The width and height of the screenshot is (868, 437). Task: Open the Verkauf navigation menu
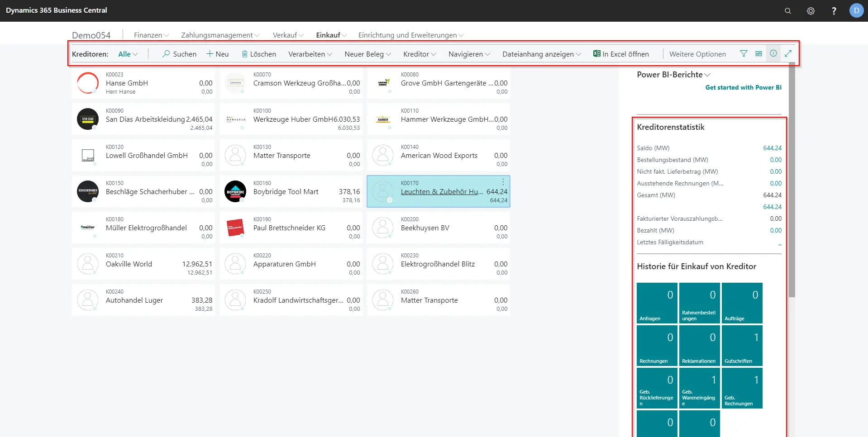(x=288, y=35)
